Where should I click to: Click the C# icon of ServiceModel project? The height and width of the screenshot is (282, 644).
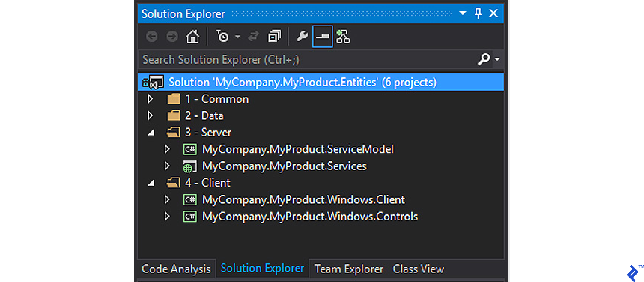pos(190,149)
